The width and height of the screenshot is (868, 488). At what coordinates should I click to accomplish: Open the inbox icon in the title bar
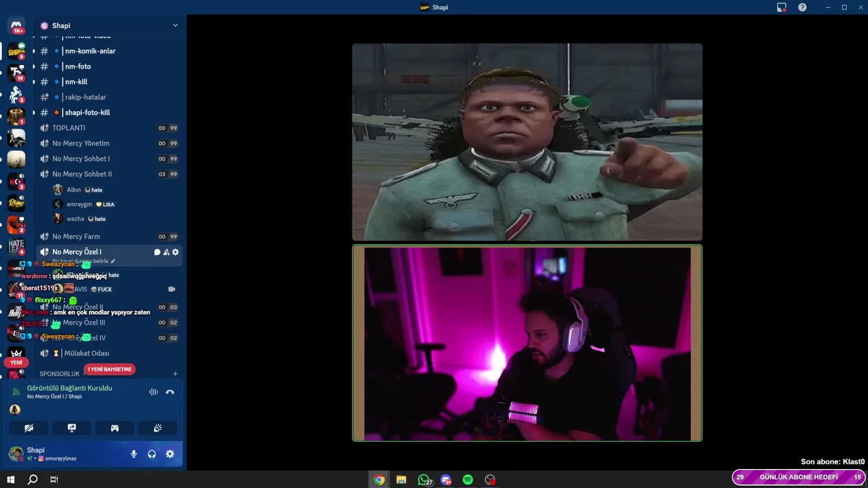[x=781, y=7]
